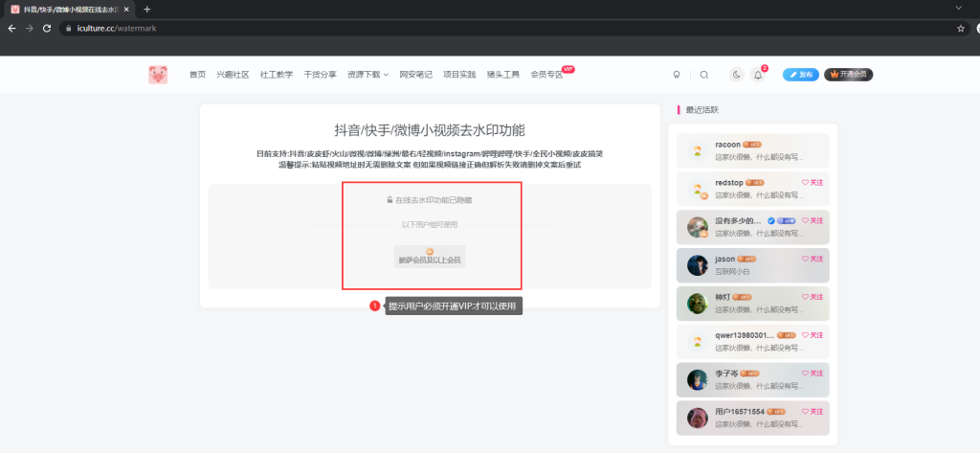Image resolution: width=980 pixels, height=453 pixels.
Task: Click the level badge next to racoon
Action: click(x=752, y=145)
